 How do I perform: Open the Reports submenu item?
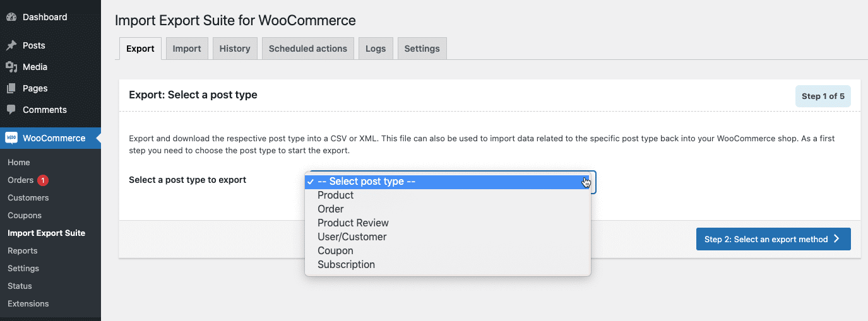pos(22,251)
